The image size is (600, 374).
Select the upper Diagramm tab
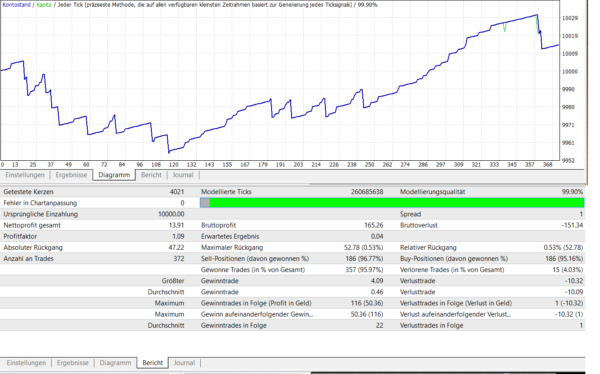(114, 175)
